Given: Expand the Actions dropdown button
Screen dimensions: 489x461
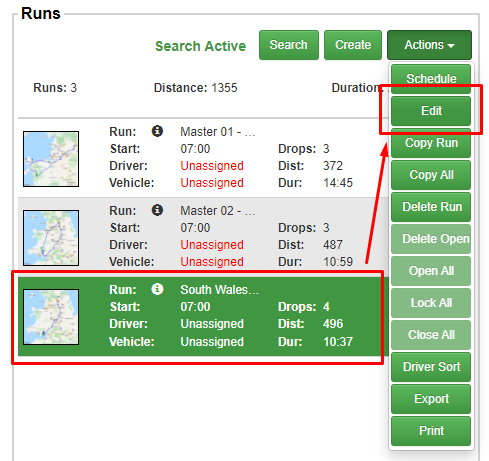Looking at the screenshot, I should [429, 45].
